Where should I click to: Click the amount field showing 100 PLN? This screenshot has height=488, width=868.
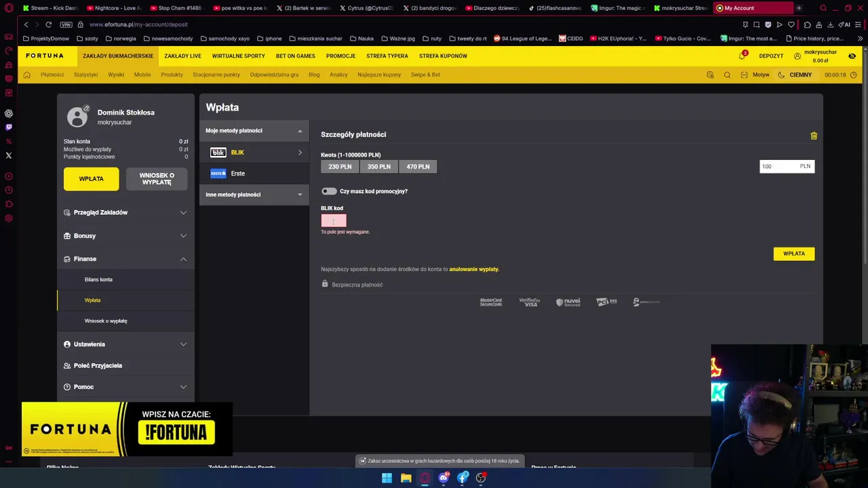(787, 166)
